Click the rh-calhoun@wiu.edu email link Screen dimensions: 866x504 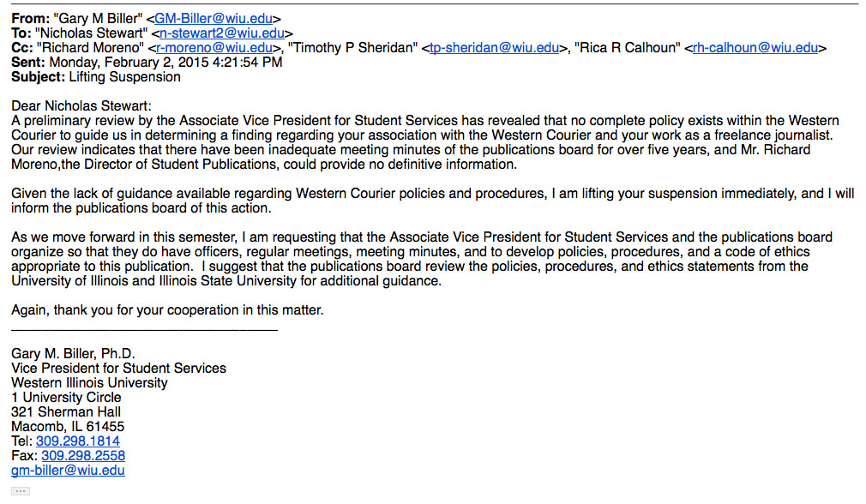755,47
